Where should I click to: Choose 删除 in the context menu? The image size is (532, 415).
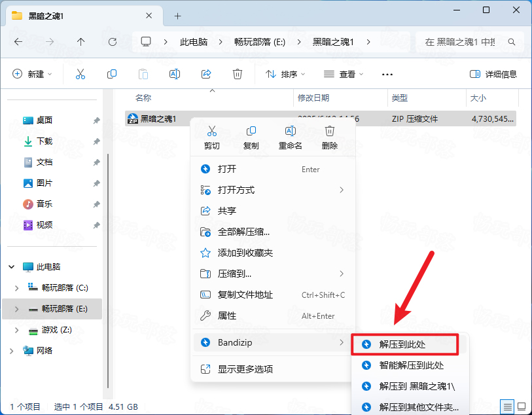pyautogui.click(x=329, y=137)
